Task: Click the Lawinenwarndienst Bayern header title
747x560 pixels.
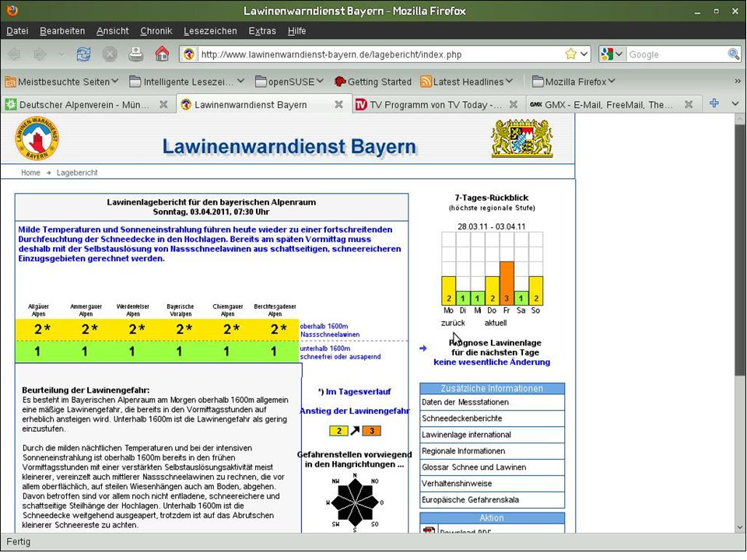Action: [x=289, y=146]
